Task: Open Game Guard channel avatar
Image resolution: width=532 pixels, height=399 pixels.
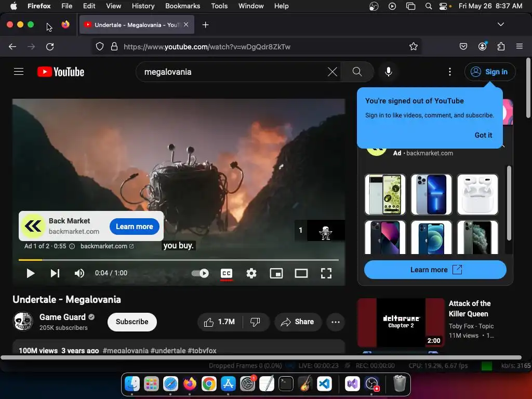Action: pyautogui.click(x=23, y=321)
